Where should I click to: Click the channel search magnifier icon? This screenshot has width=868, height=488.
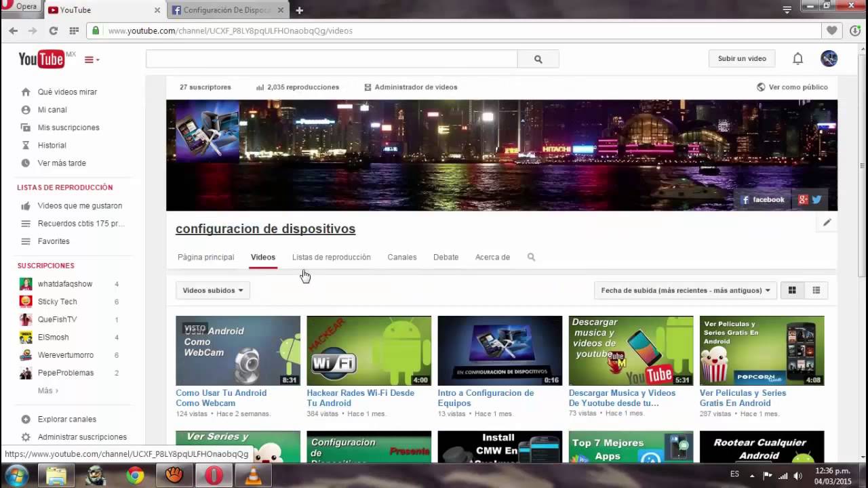(x=531, y=257)
